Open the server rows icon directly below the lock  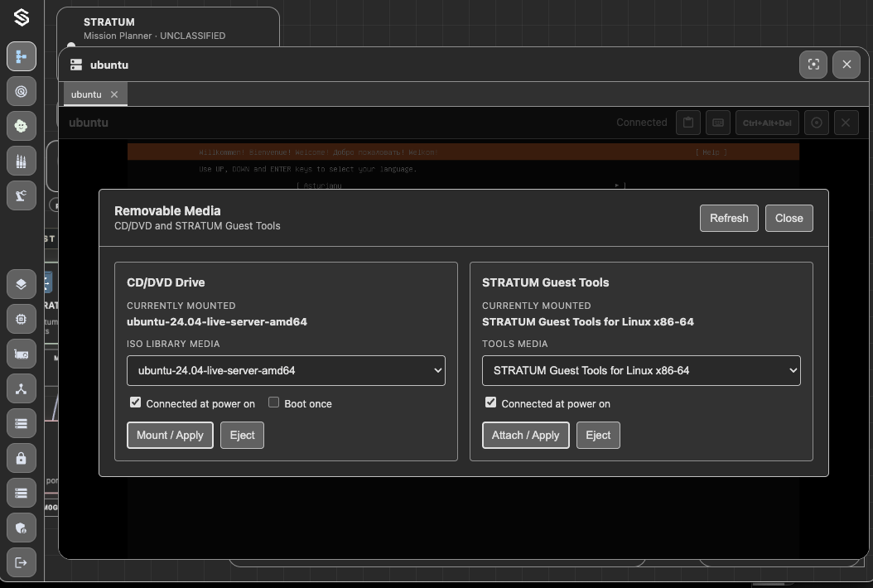coord(22,493)
